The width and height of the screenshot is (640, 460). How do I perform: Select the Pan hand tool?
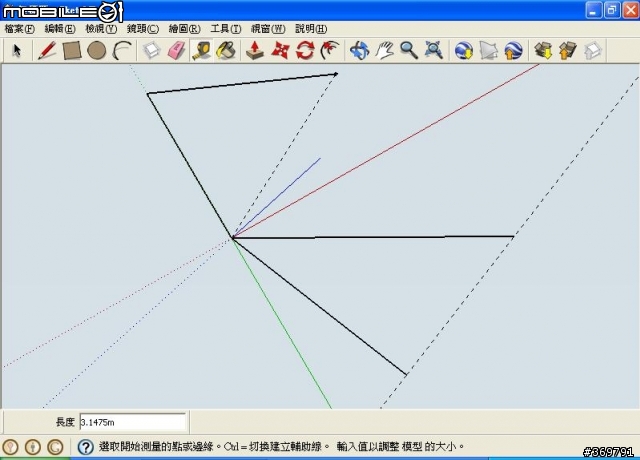point(384,51)
